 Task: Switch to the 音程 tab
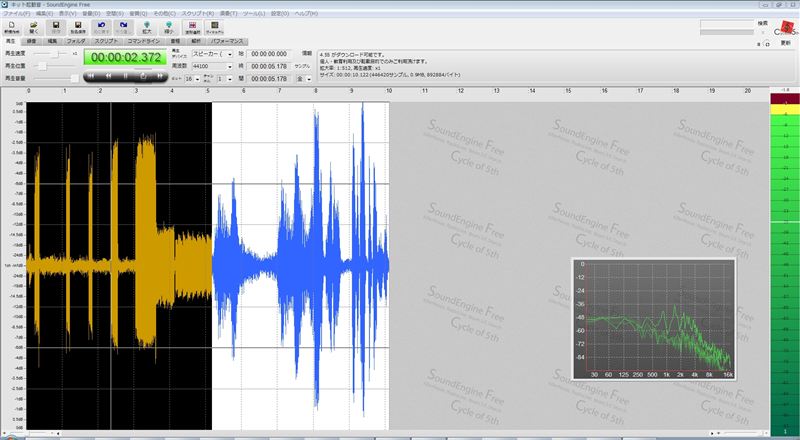tap(175, 41)
